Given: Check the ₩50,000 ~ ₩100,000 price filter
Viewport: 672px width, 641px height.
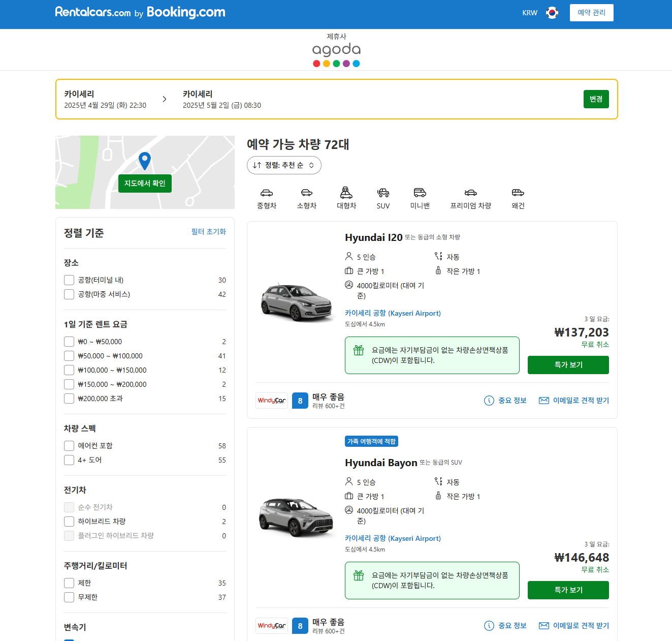Looking at the screenshot, I should [x=69, y=356].
